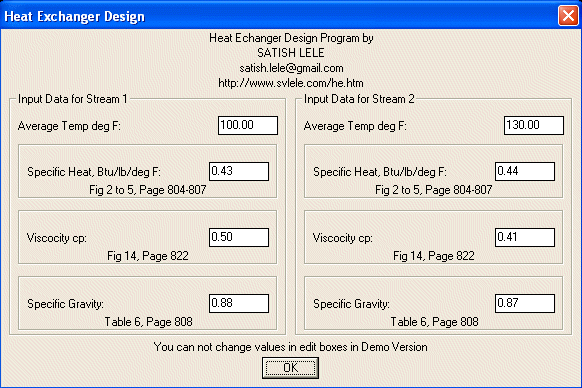Click Stream 1 Specific Gravity field 0.88
Screen dimensions: 582x388
point(239,304)
